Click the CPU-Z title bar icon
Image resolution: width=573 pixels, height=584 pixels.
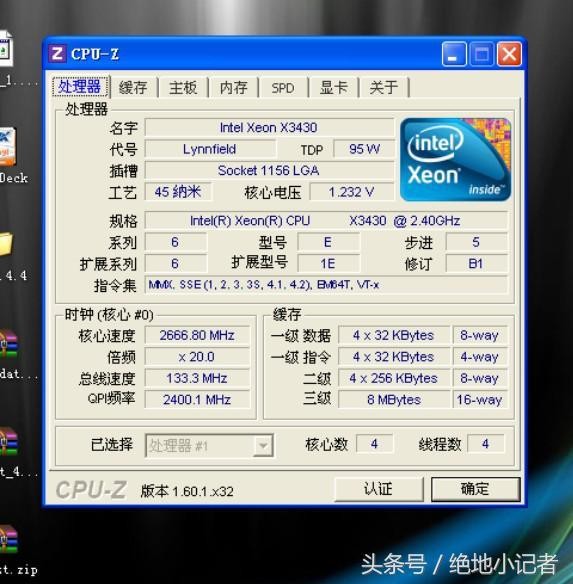(x=57, y=54)
